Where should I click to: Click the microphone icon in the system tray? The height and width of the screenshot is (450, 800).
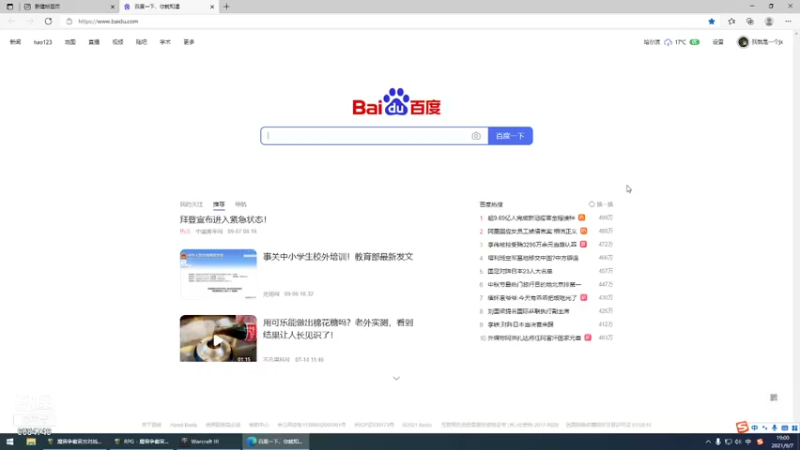tap(718, 442)
